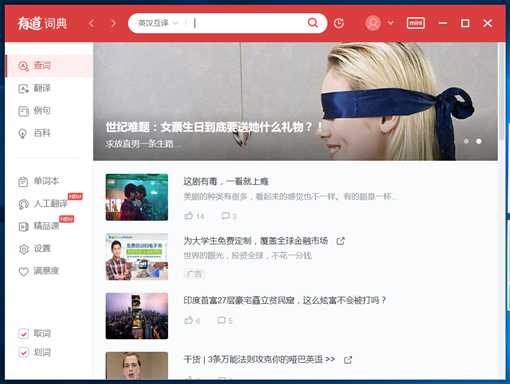
Task: Click the thumbnail for 这剧有毒 article
Action: (137, 197)
